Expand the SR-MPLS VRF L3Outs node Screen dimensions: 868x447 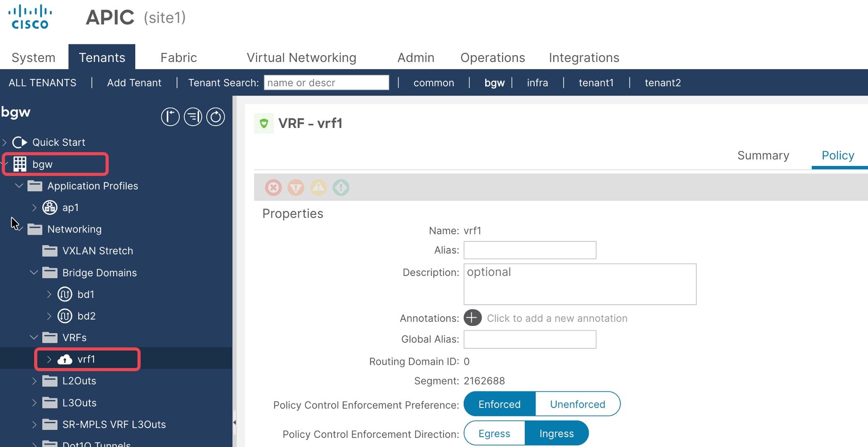(x=34, y=424)
